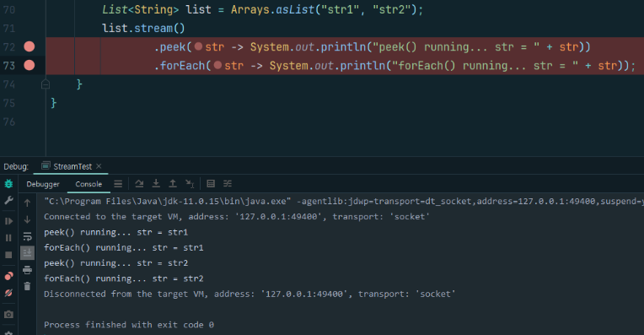Click the Evaluate Expression calculator icon

(211, 184)
